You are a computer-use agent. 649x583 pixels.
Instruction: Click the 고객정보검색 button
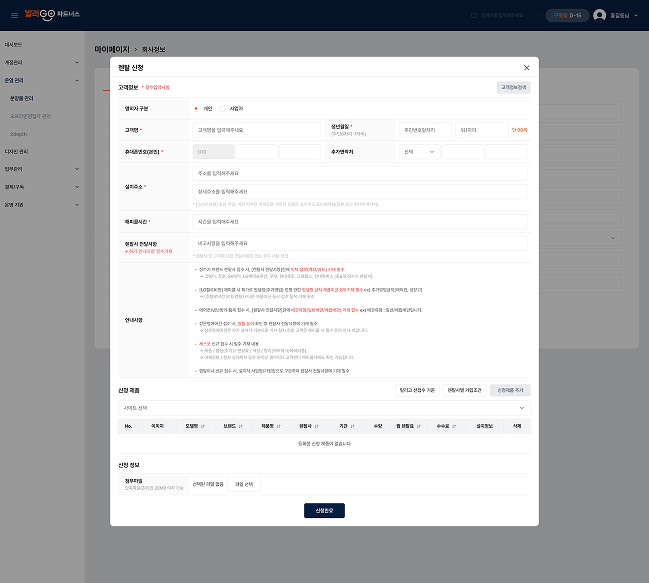(514, 87)
